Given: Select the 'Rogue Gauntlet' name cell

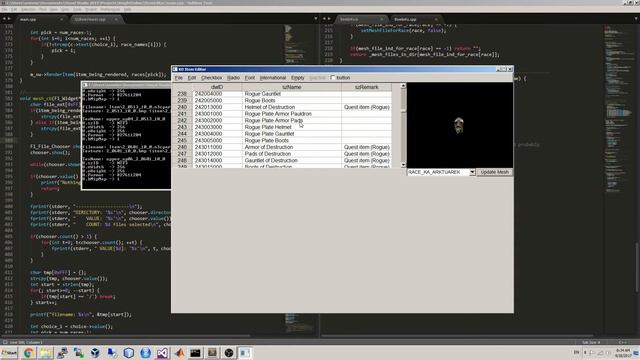Looking at the screenshot, I should [x=291, y=94].
